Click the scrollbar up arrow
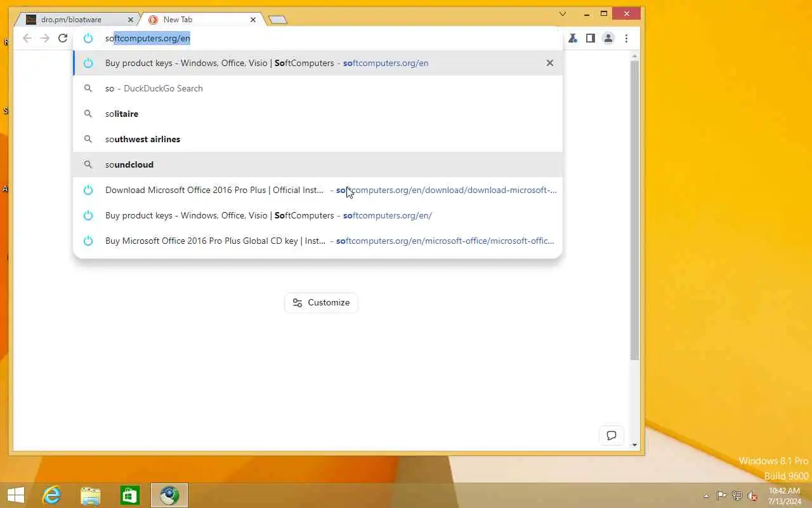 (x=635, y=57)
